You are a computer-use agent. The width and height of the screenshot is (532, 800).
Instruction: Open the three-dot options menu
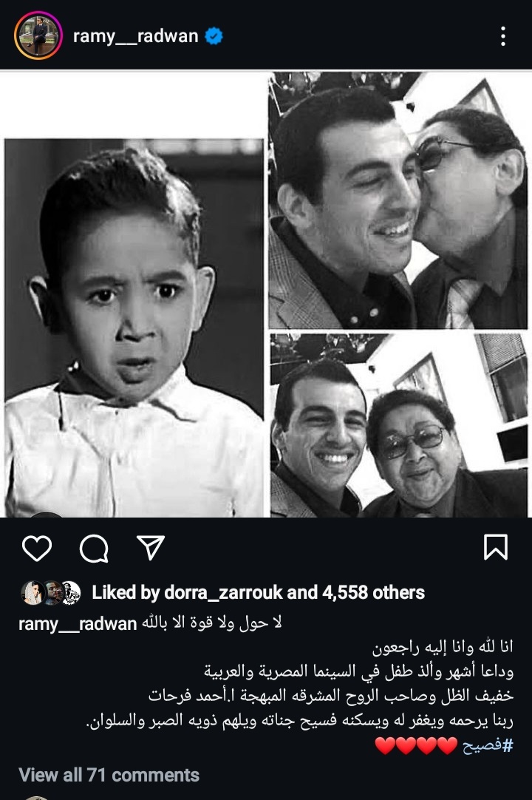(503, 36)
